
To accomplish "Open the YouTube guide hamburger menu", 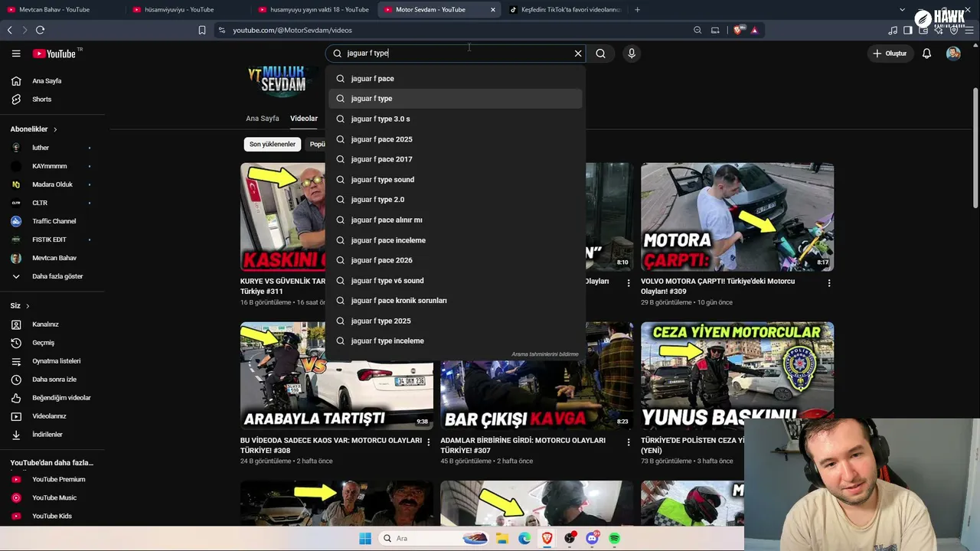I will pos(16,54).
